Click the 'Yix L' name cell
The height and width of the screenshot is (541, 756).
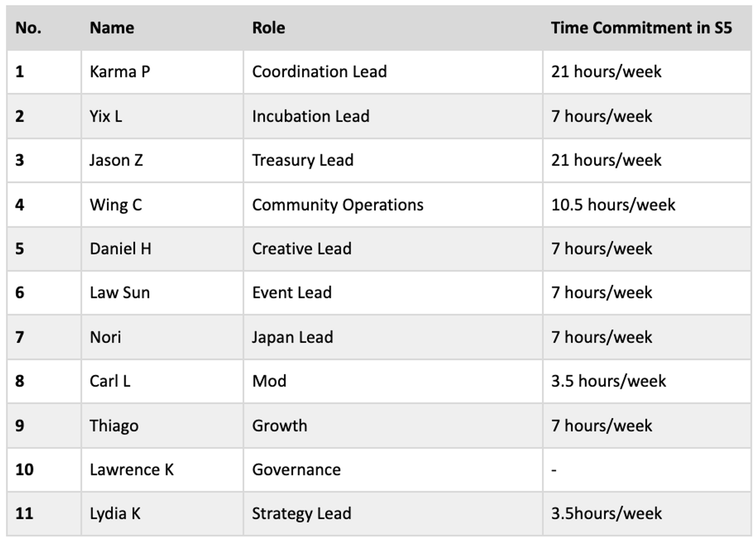coord(106,116)
